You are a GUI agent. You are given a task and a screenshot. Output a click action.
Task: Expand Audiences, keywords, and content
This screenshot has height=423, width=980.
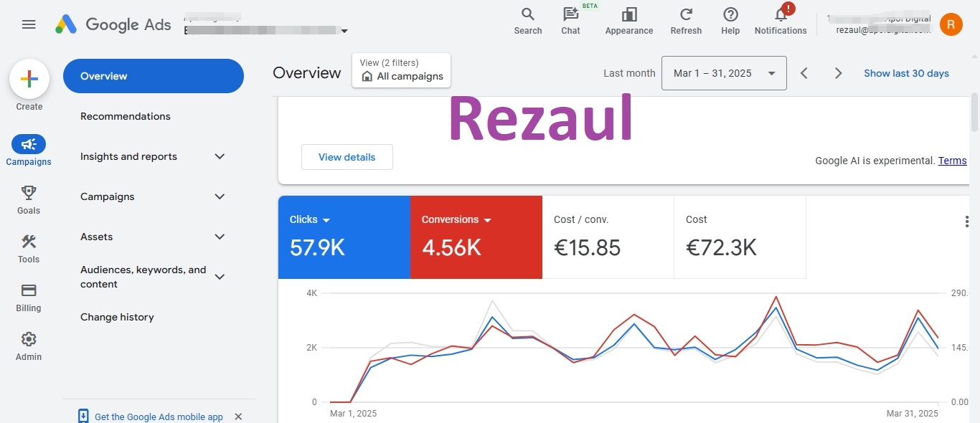[x=220, y=277]
